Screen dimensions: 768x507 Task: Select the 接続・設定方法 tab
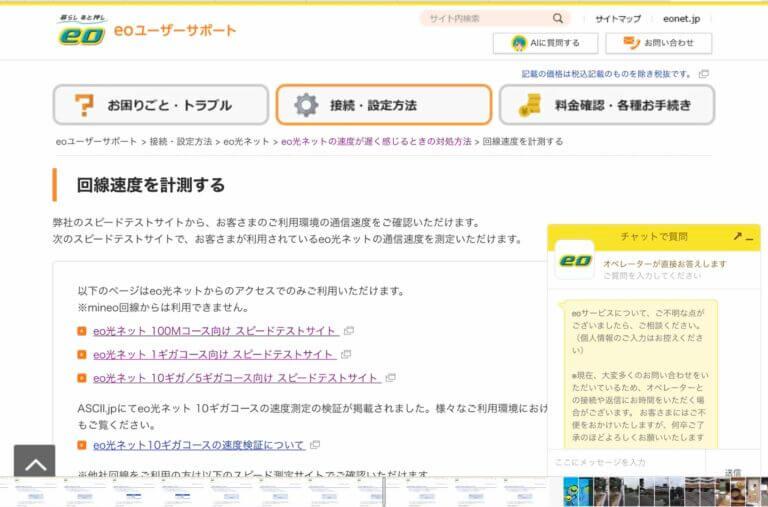[x=384, y=105]
